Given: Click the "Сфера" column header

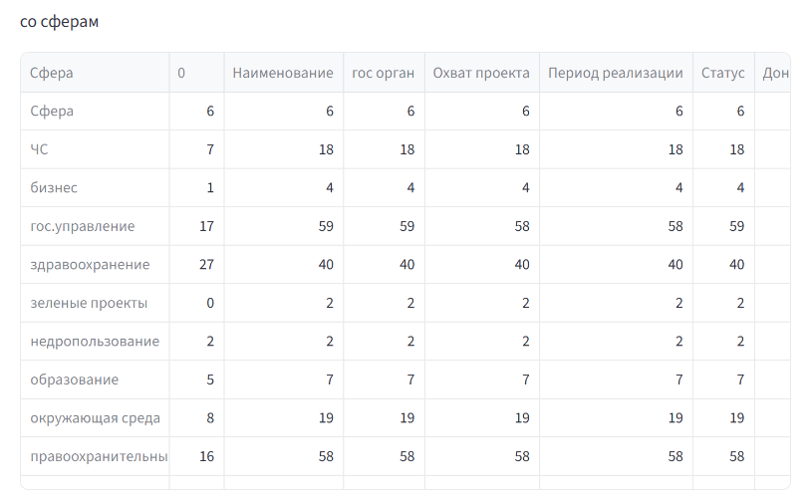Looking at the screenshot, I should [52, 73].
